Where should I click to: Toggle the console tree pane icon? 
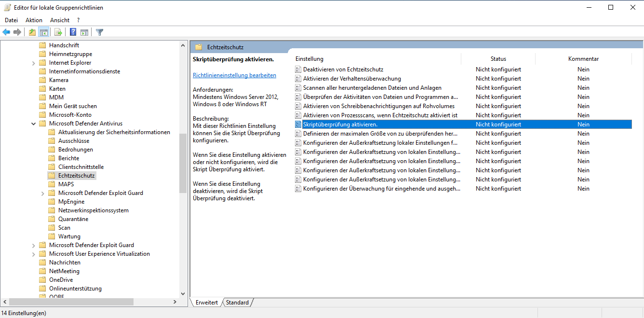43,32
